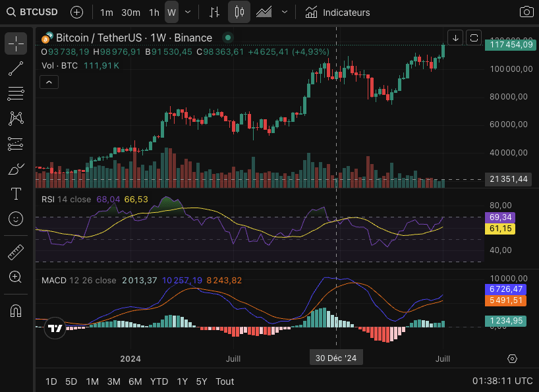Toggle magnet mode
The image size is (539, 392).
(16, 311)
